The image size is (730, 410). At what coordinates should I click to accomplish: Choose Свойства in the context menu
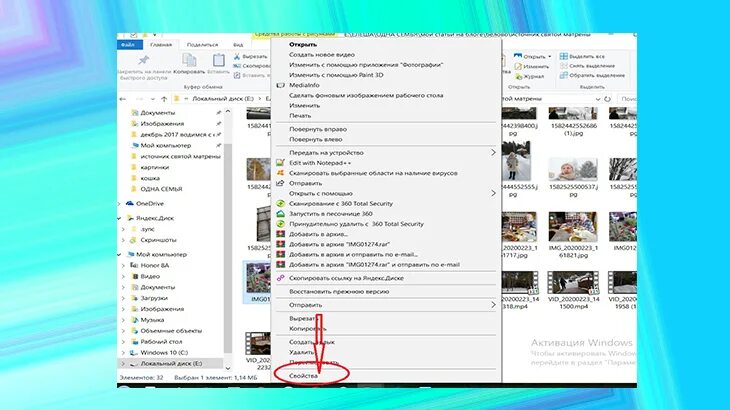point(304,376)
